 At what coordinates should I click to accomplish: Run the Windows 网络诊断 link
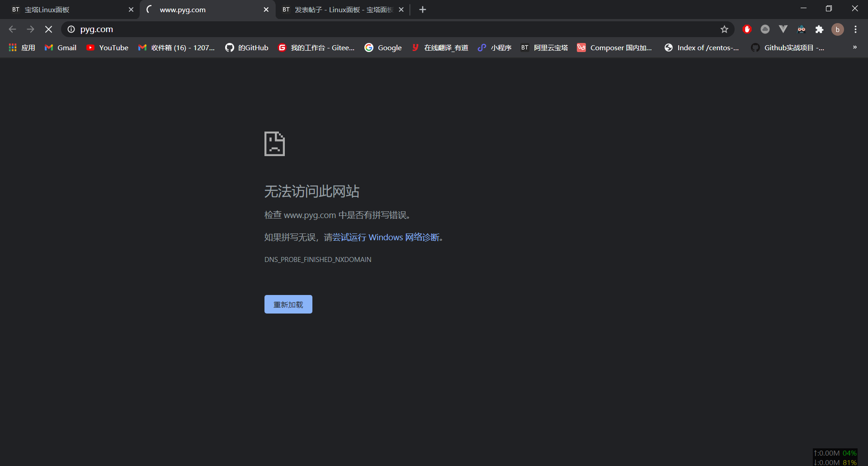pos(386,238)
